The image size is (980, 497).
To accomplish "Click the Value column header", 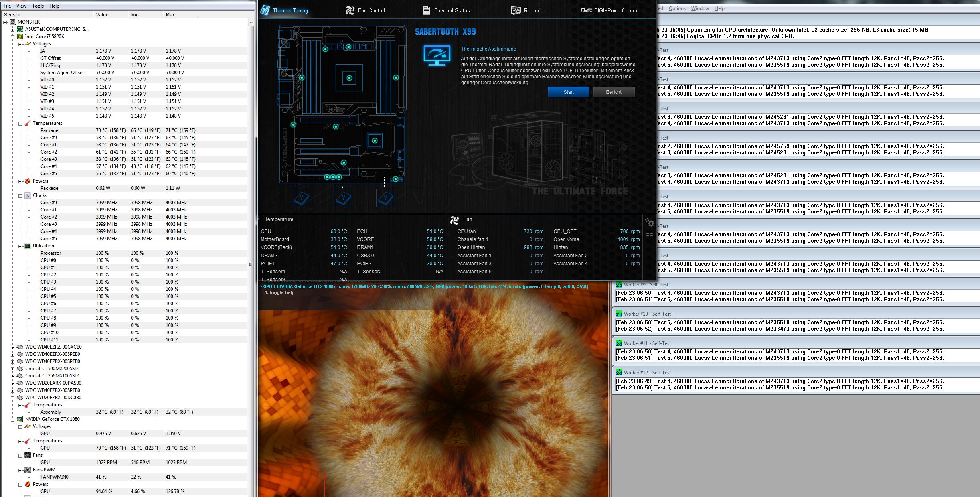I will 111,15.
